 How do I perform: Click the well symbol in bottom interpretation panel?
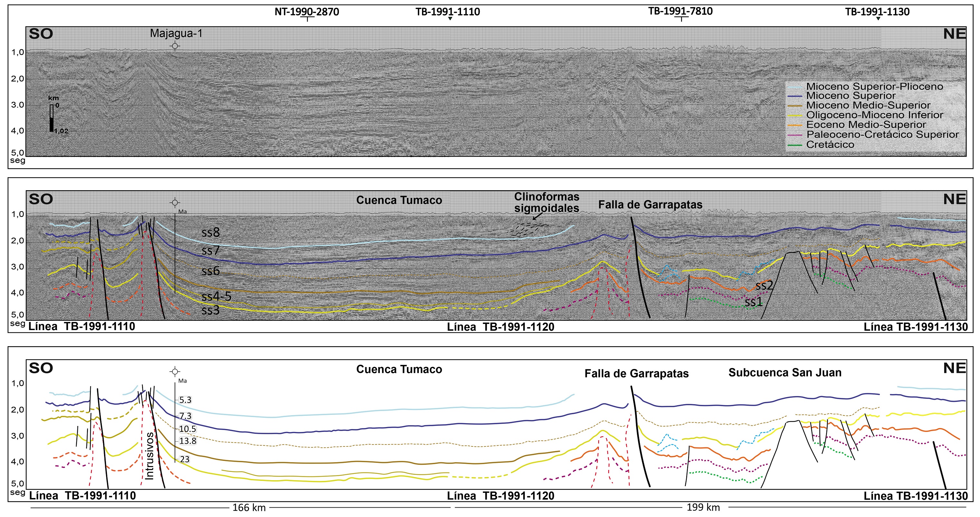175,372
